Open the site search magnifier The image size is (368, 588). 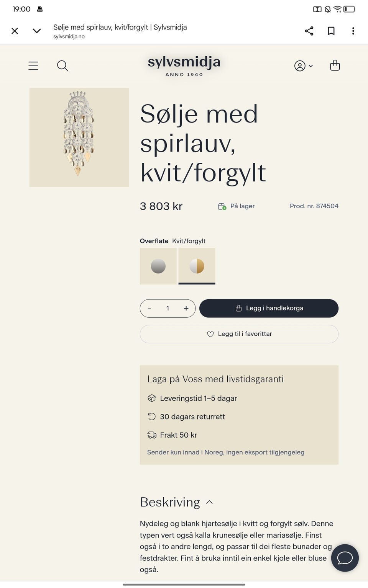(x=62, y=66)
